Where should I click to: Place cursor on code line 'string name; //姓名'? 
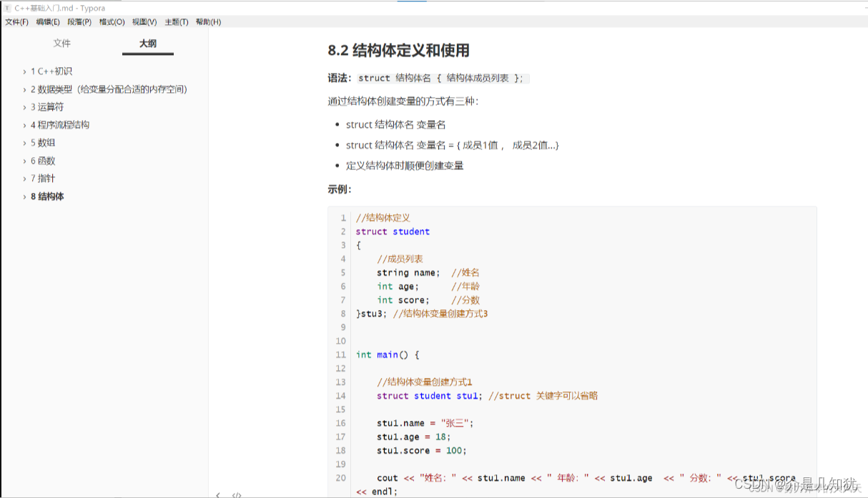click(x=428, y=273)
